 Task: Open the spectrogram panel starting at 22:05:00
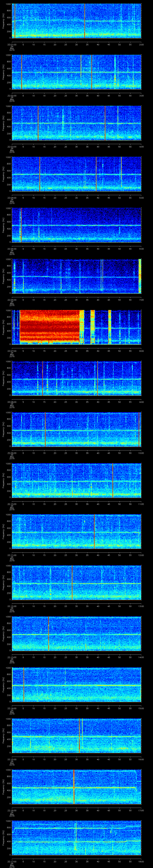tap(77, 225)
